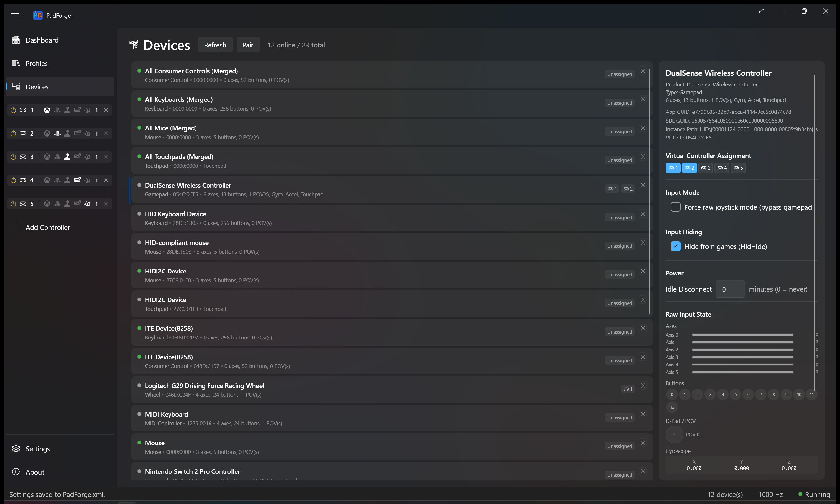Select MIDI type for controller slot 1
Image resolution: width=840 pixels, height=504 pixels.
pyautogui.click(x=87, y=110)
